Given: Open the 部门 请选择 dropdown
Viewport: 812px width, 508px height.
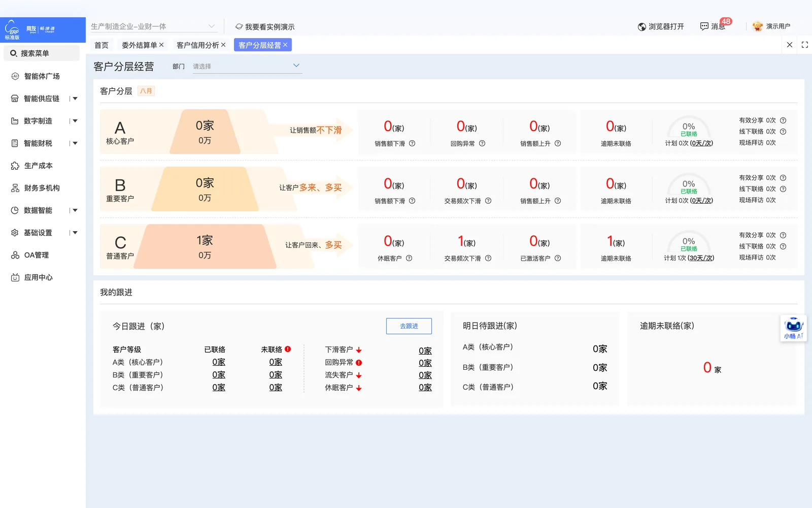Looking at the screenshot, I should click(x=247, y=66).
